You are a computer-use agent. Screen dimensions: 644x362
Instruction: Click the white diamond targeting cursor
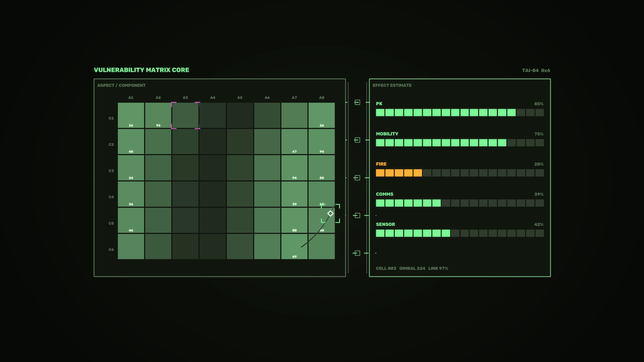pos(330,213)
